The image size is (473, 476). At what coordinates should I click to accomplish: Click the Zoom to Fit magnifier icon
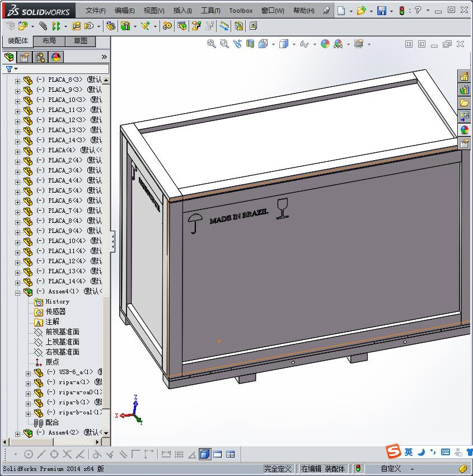pyautogui.click(x=211, y=44)
